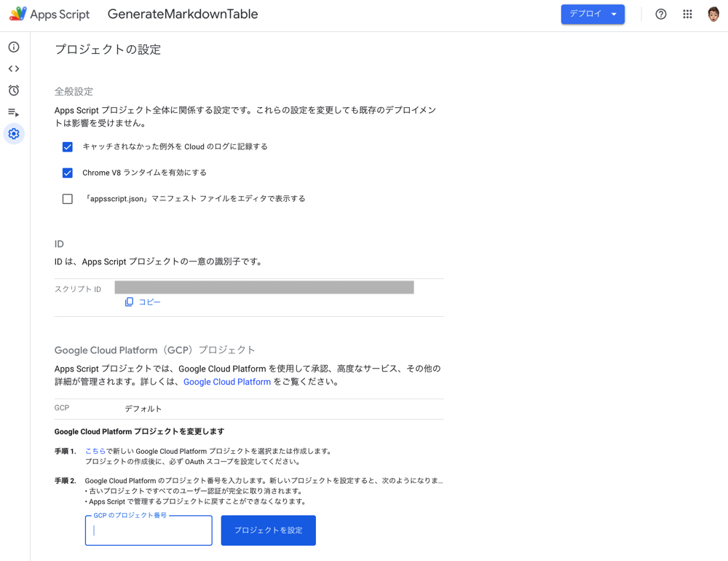The height and width of the screenshot is (561, 728).
Task: Open the Help question mark icon
Action: pyautogui.click(x=661, y=14)
